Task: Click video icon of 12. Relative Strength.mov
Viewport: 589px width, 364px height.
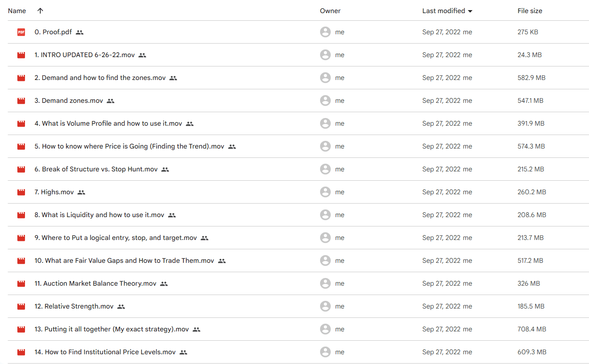Action: (21, 306)
